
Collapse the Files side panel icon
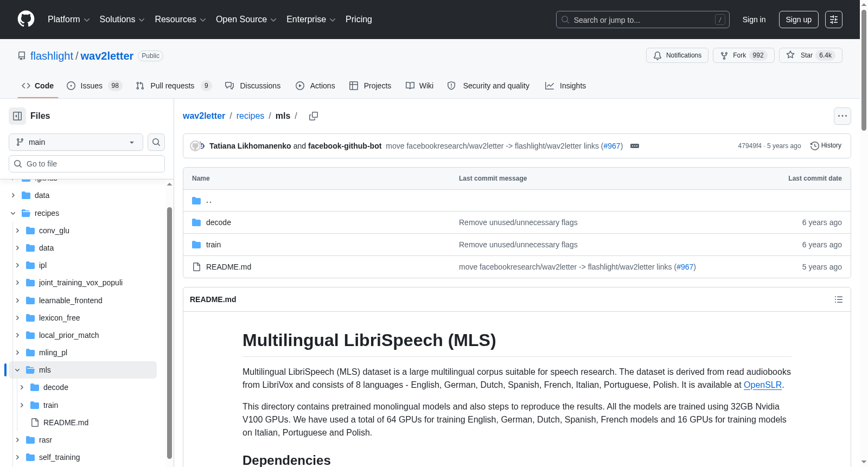click(x=17, y=116)
